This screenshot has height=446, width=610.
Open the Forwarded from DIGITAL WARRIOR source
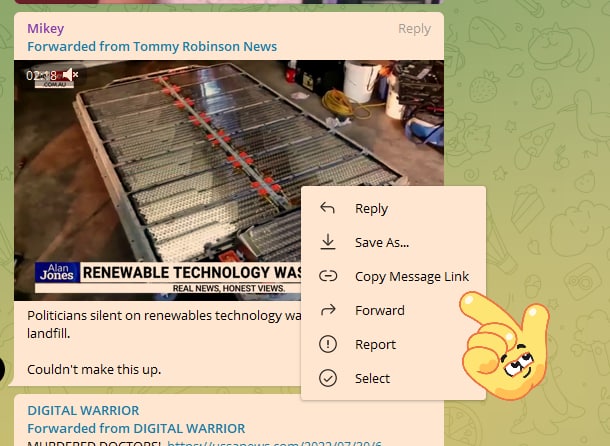click(136, 428)
